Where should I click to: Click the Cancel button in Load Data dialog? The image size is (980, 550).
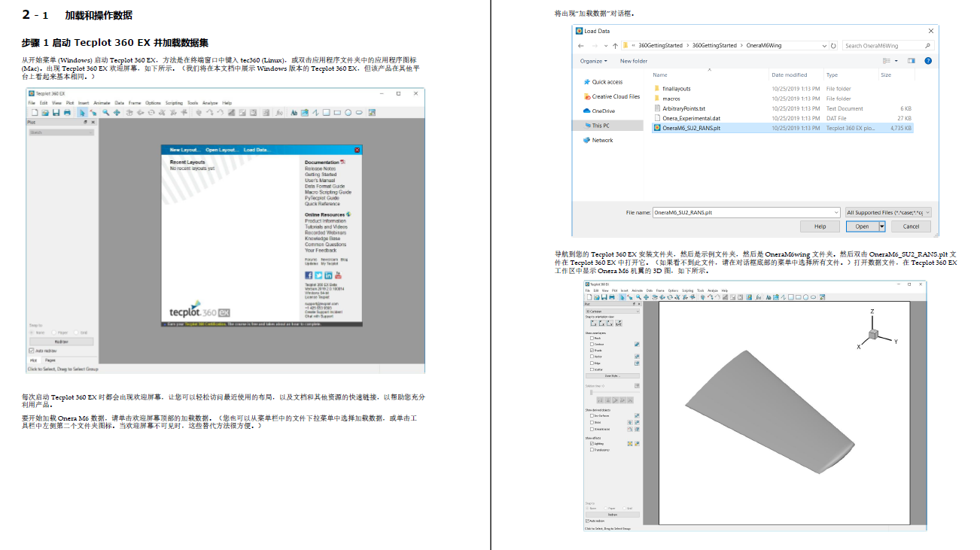[x=911, y=226]
